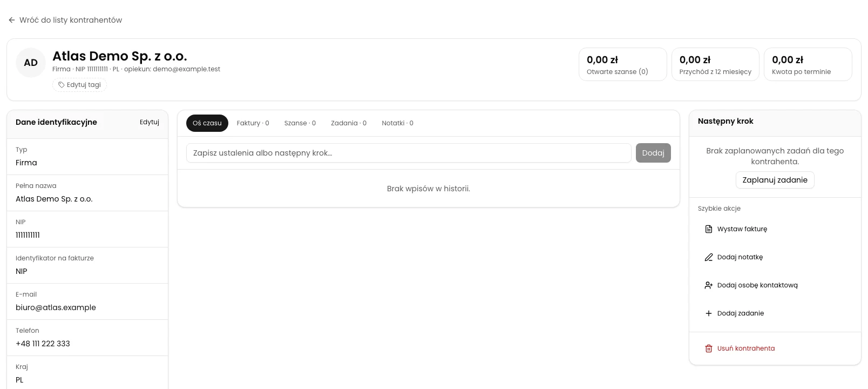
Task: Click the pencil icon for Dodaj notatkę
Action: [x=709, y=257]
